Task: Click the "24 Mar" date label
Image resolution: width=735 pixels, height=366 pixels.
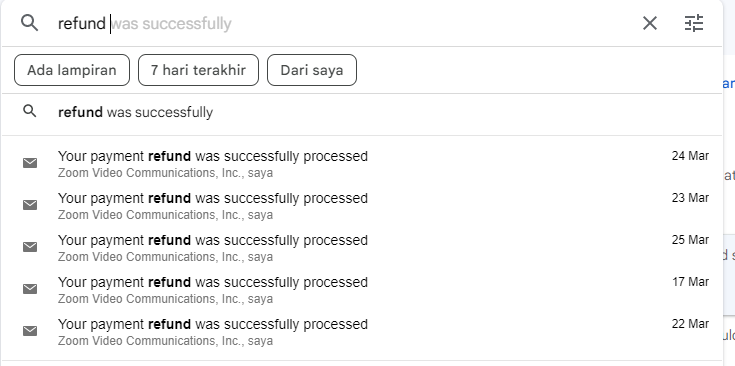Action: pos(690,156)
